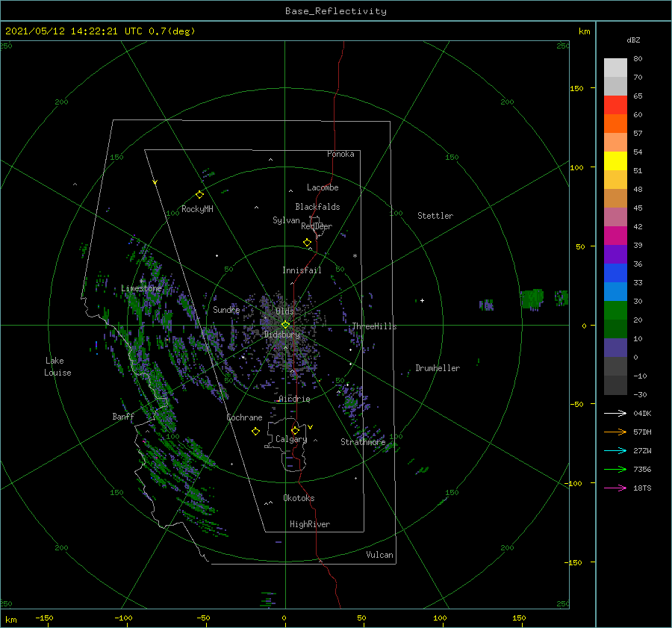Click the Lacombe label
The height and width of the screenshot is (628, 672).
(x=323, y=187)
